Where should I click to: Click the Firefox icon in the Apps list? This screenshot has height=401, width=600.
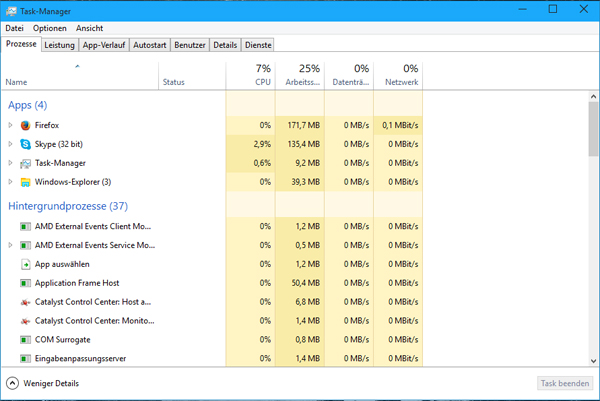(x=25, y=125)
